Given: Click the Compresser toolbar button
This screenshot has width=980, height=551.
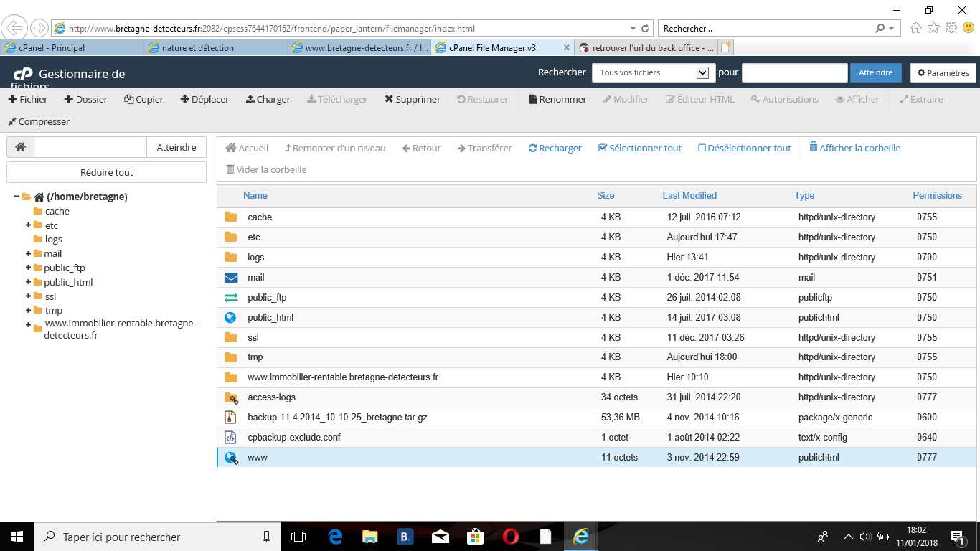Looking at the screenshot, I should click(x=39, y=121).
